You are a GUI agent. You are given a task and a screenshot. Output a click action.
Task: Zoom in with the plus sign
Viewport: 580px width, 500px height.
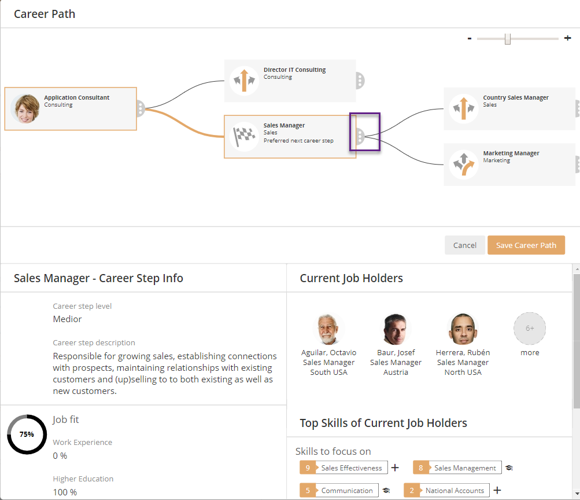click(x=567, y=38)
